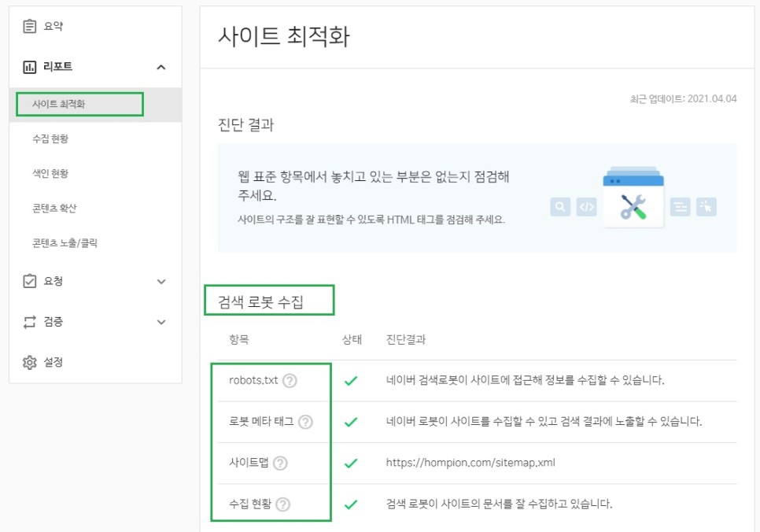Click the help icon next to robots.txt
The height and width of the screenshot is (532, 760).
[x=290, y=381]
